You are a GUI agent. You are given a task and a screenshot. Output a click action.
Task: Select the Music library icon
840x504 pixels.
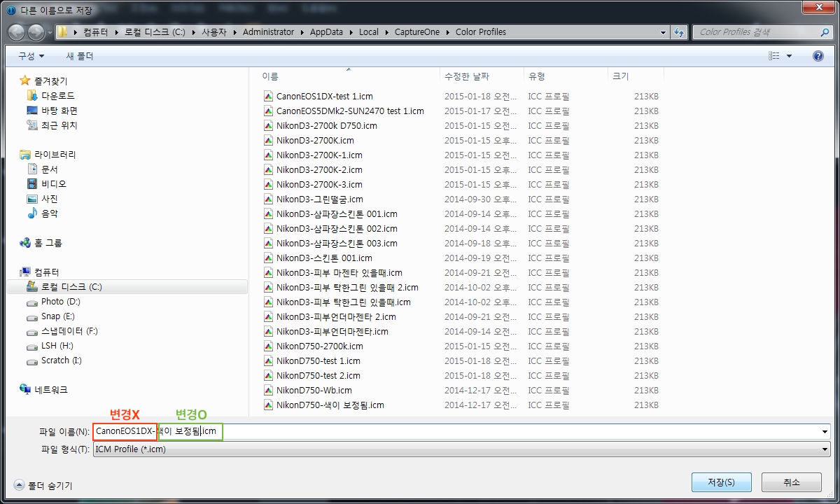tap(32, 213)
